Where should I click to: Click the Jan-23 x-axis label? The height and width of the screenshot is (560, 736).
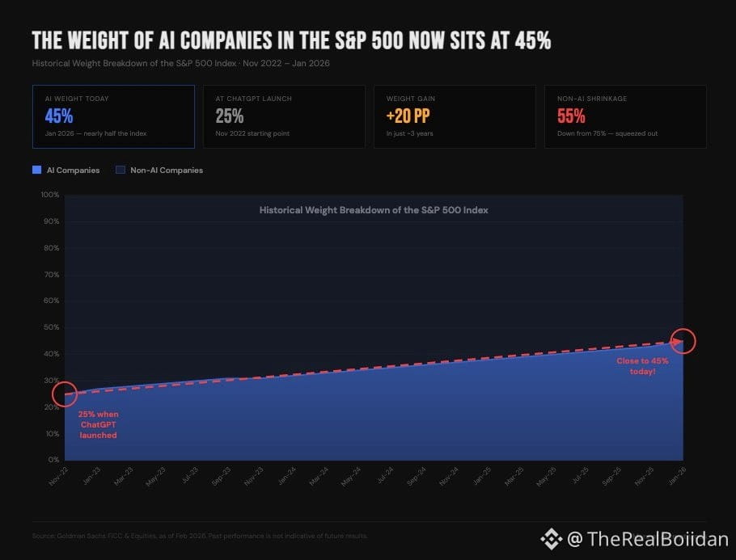point(91,477)
